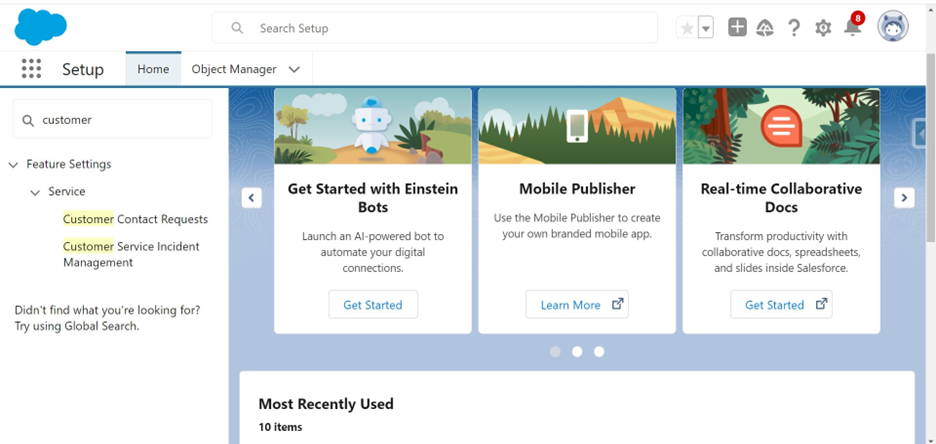This screenshot has height=444, width=936.
Task: Open the Setup gear icon
Action: (x=823, y=27)
